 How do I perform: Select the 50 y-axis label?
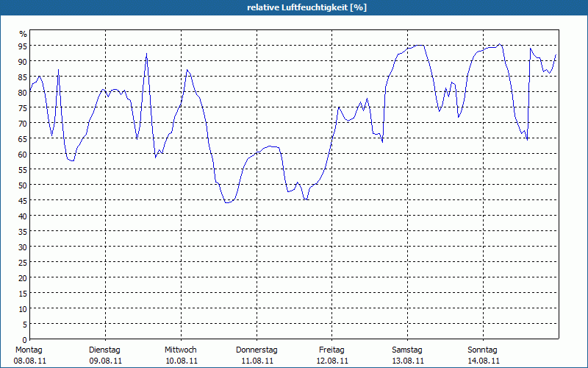click(x=23, y=185)
